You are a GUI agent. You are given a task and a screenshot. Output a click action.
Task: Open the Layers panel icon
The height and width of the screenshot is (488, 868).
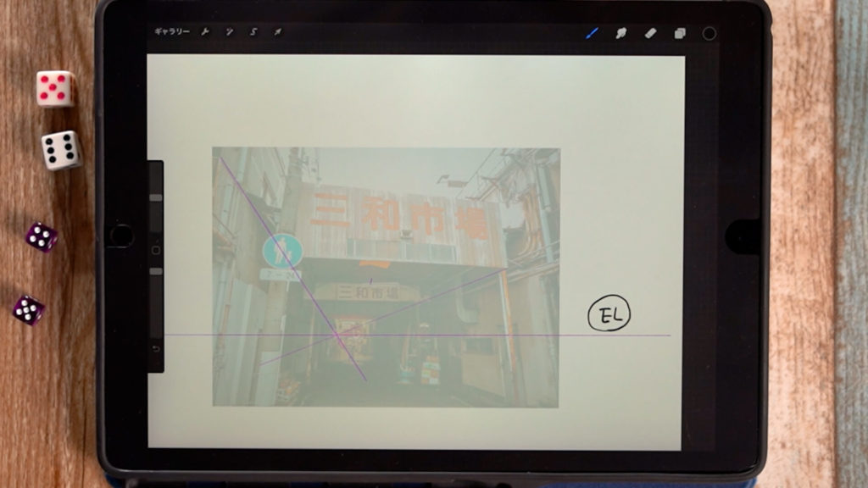(x=680, y=34)
